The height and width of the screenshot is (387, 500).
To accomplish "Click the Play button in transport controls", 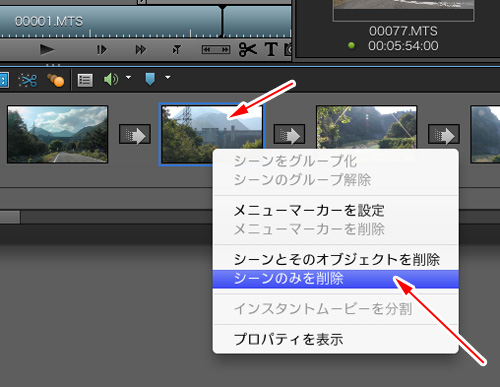I will click(47, 50).
